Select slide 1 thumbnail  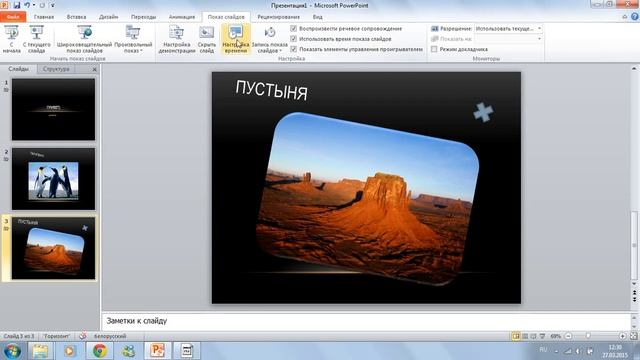tap(53, 109)
